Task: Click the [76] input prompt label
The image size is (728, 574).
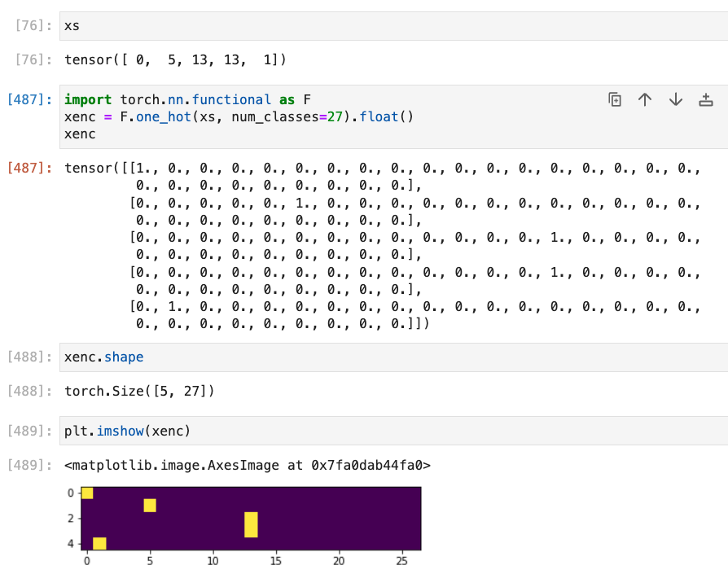Action: (33, 25)
